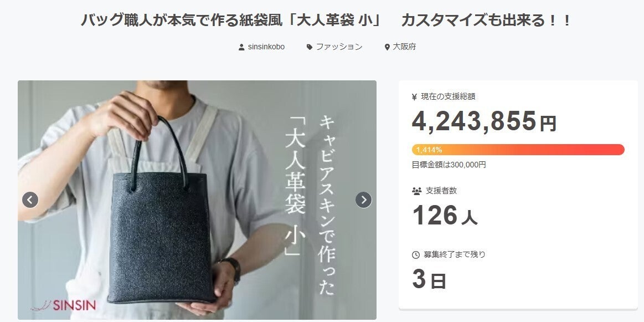Click the main bag project image
This screenshot has width=644, height=322.
tap(197, 200)
